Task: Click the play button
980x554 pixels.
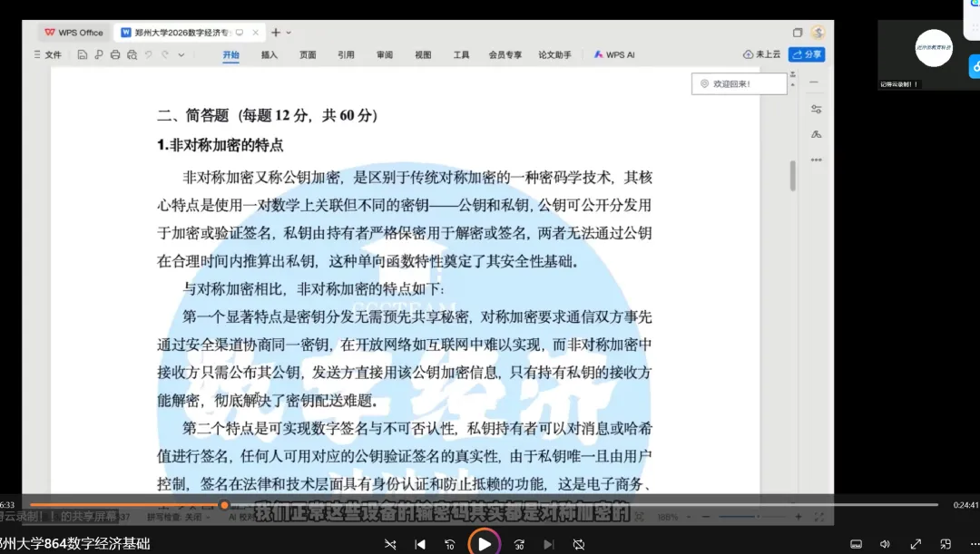Action: tap(485, 543)
